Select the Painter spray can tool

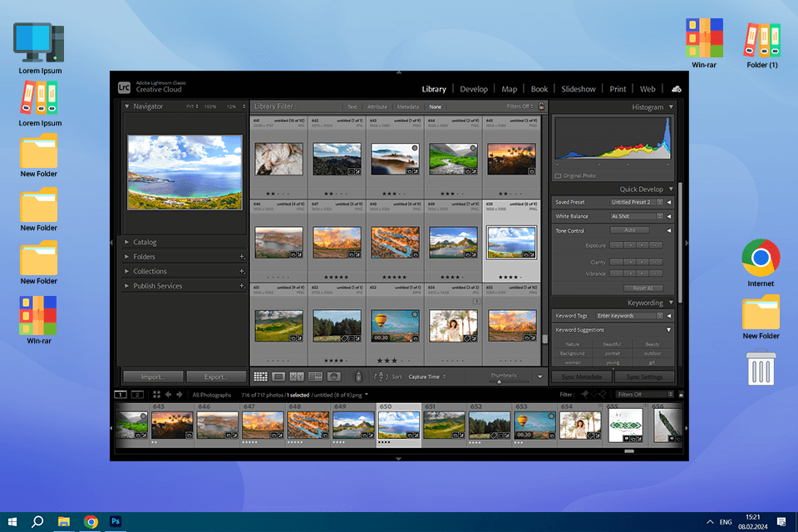(358, 377)
